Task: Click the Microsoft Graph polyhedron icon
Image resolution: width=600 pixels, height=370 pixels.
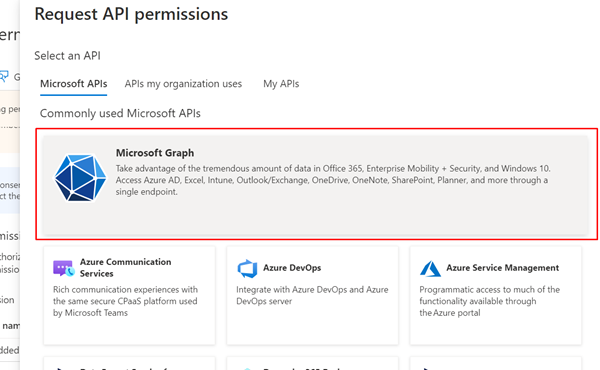Action: [x=80, y=178]
